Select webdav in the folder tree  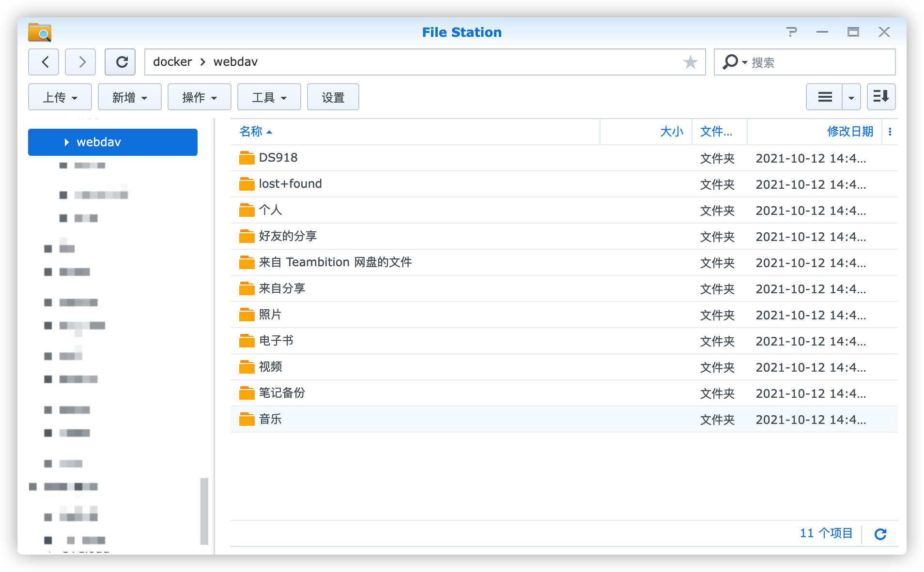pos(113,142)
